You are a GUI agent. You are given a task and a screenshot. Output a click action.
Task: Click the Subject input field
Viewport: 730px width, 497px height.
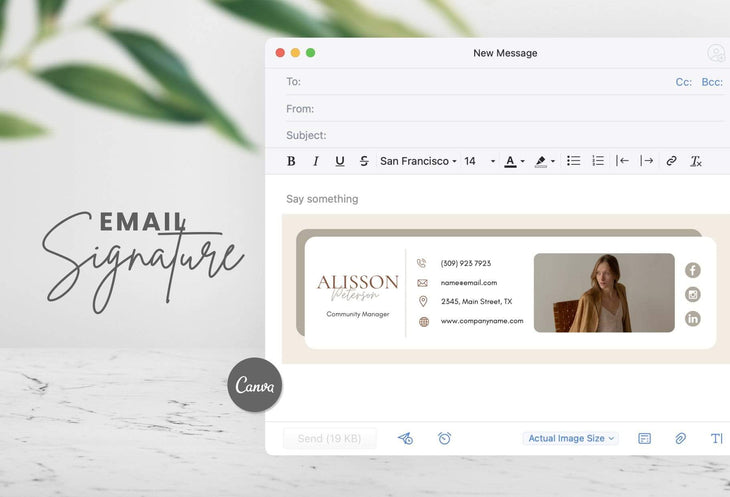coord(520,135)
